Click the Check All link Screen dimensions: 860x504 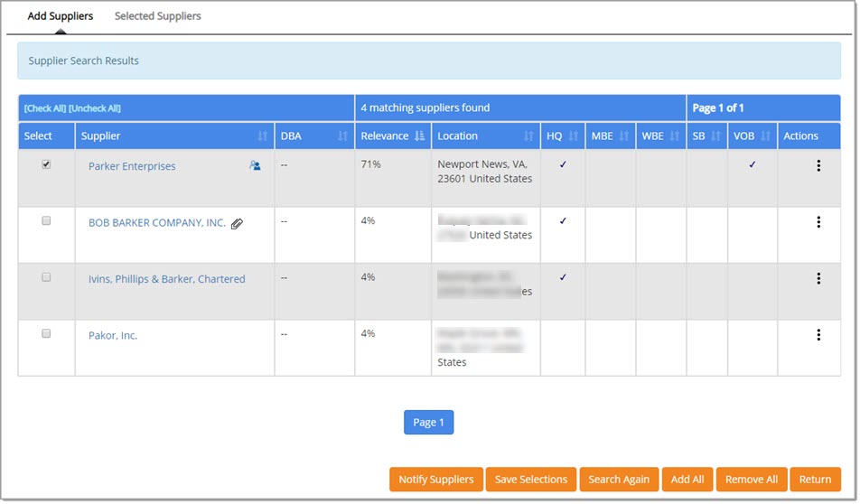[45, 108]
